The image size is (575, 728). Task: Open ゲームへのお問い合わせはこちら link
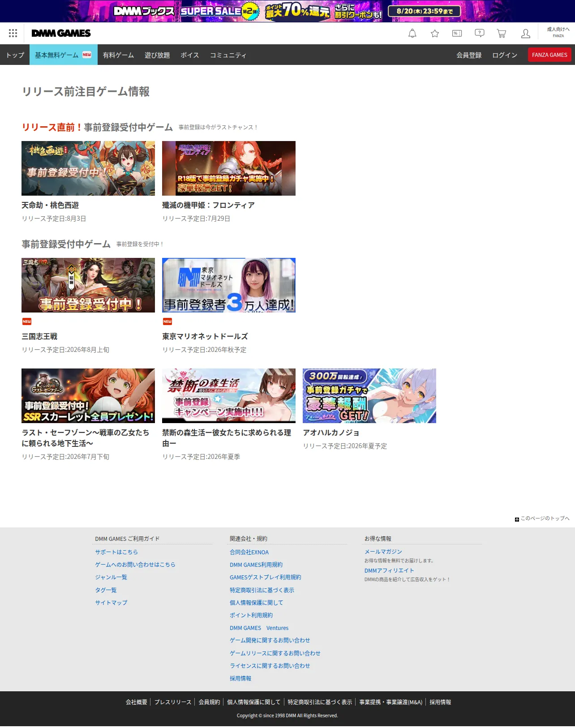[135, 565]
